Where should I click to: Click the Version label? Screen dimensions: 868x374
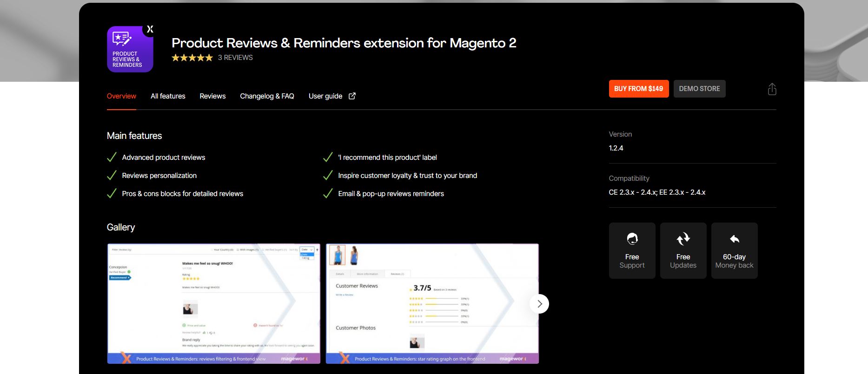[x=620, y=134]
